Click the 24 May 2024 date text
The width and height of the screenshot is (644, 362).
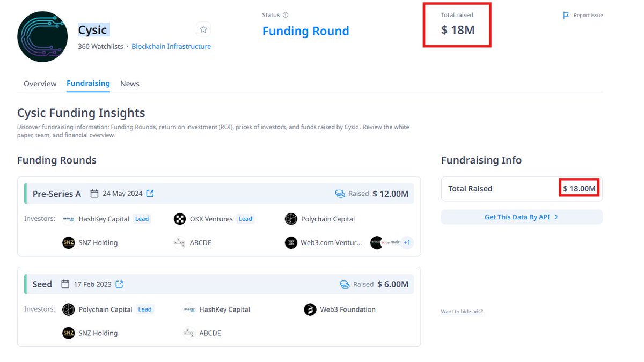click(x=122, y=194)
